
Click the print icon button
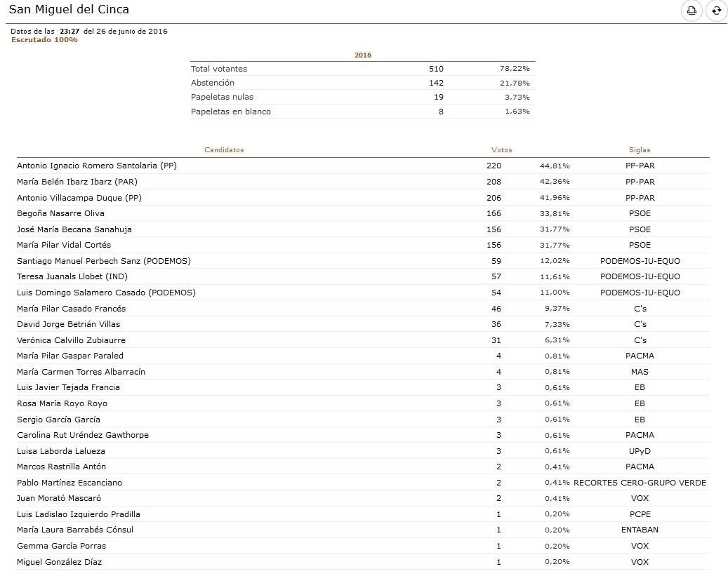(691, 11)
